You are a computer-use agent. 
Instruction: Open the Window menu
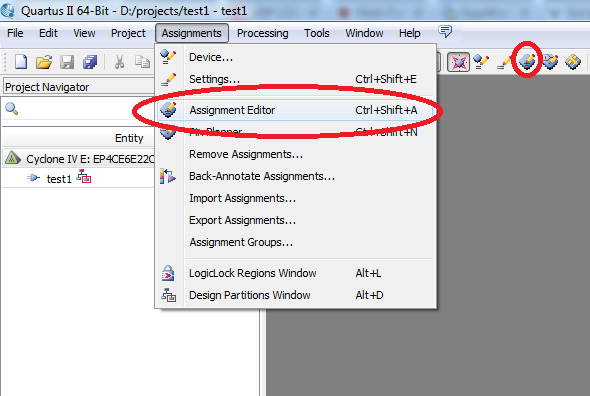tap(364, 33)
